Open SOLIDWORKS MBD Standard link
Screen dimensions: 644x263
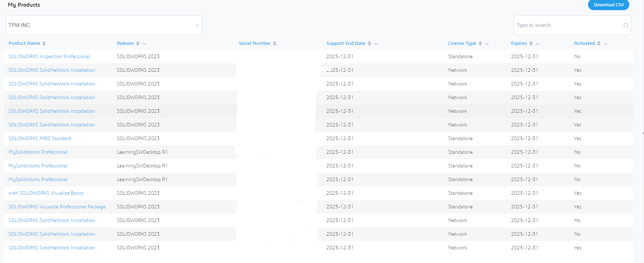pos(40,138)
